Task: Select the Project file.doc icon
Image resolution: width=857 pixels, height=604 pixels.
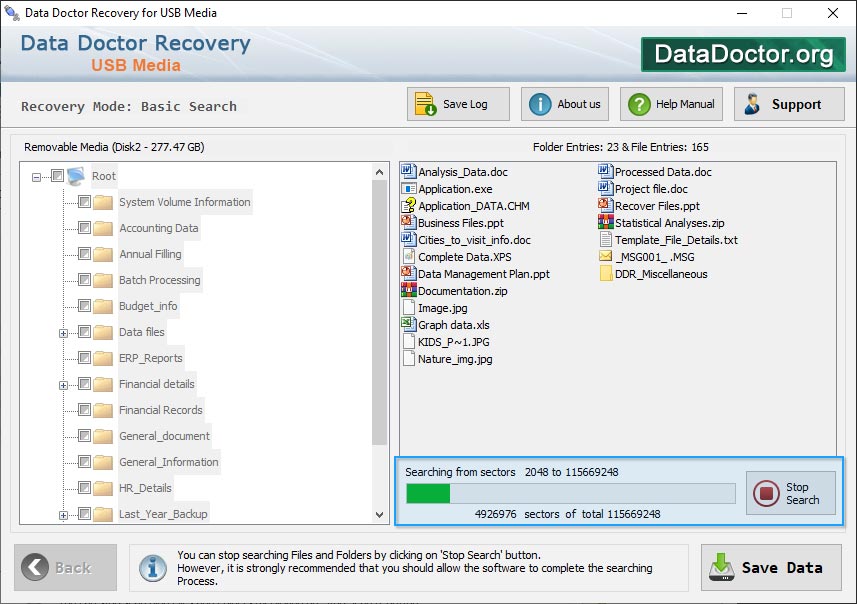Action: (605, 189)
